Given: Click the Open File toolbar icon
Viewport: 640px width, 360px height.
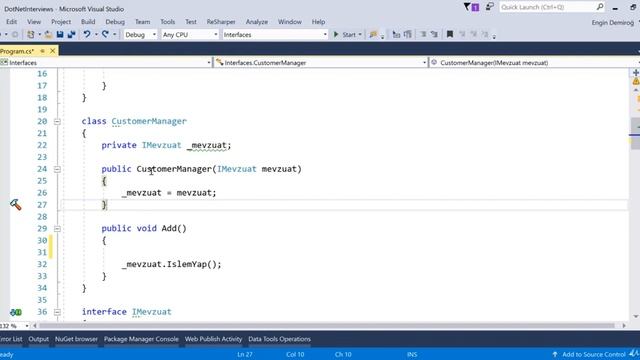Looking at the screenshot, I should pos(48,35).
